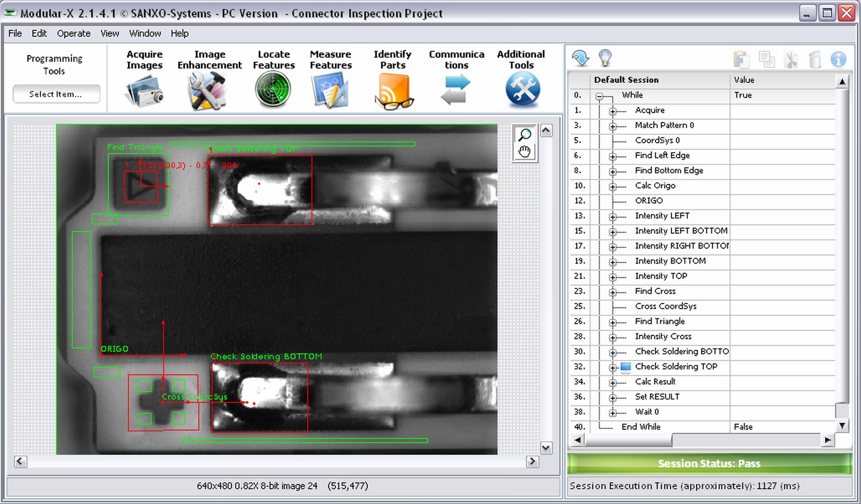
Task: Cut the selected session step
Action: pyautogui.click(x=791, y=59)
